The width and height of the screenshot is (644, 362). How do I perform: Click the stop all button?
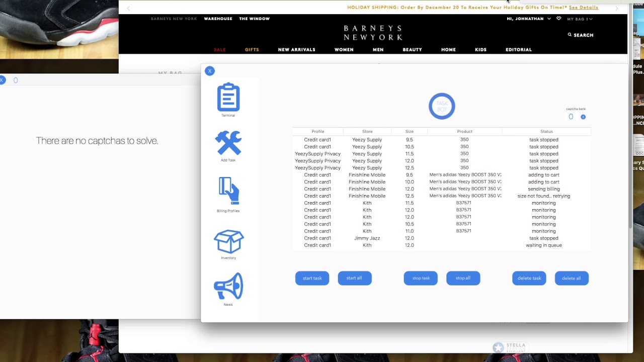click(463, 278)
